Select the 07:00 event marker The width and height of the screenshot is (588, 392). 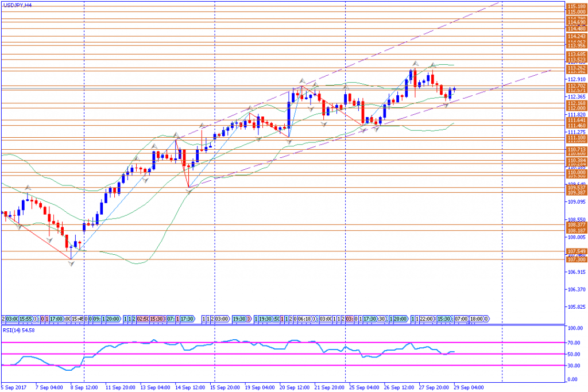[x=461, y=319]
